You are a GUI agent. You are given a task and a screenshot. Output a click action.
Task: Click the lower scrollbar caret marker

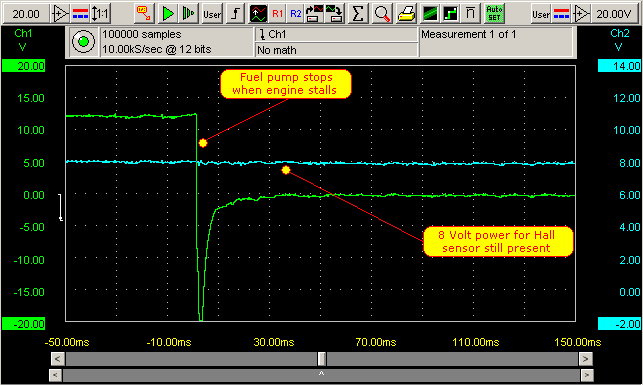pos(322,374)
